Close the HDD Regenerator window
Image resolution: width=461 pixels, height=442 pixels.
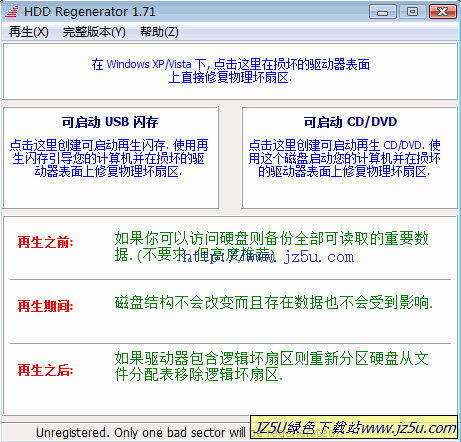click(x=443, y=12)
